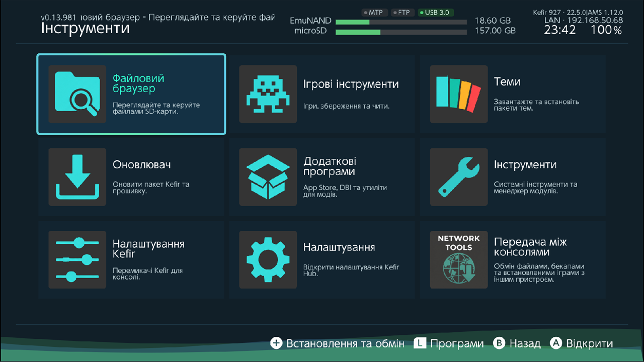644x362 pixels.
Task: Click the L button icon
Action: point(420,343)
